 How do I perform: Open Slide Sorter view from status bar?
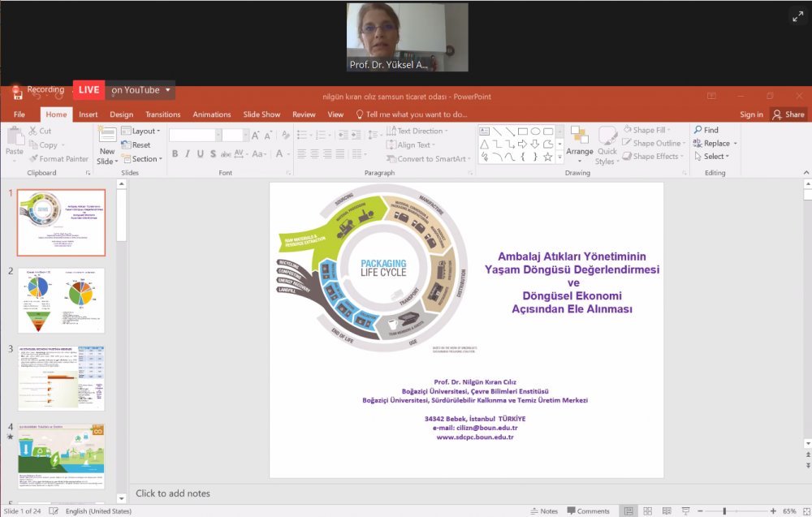pos(649,511)
